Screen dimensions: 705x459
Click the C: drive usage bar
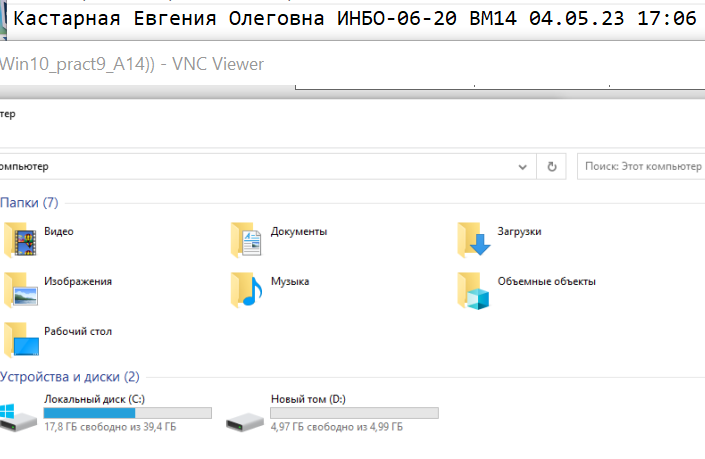click(128, 413)
